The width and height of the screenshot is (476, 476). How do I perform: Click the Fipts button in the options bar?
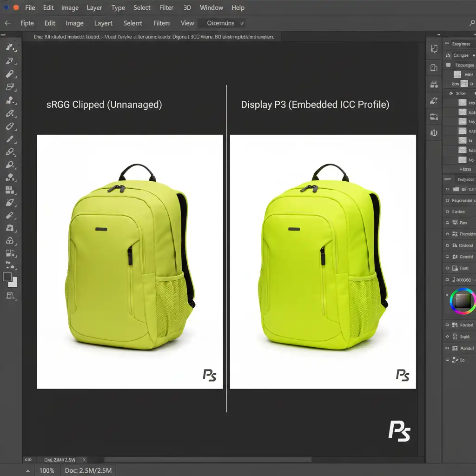click(x=27, y=23)
